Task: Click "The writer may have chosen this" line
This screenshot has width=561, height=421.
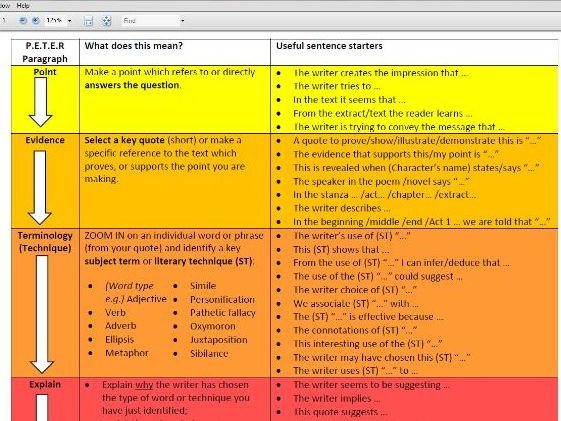Action: [x=381, y=357]
